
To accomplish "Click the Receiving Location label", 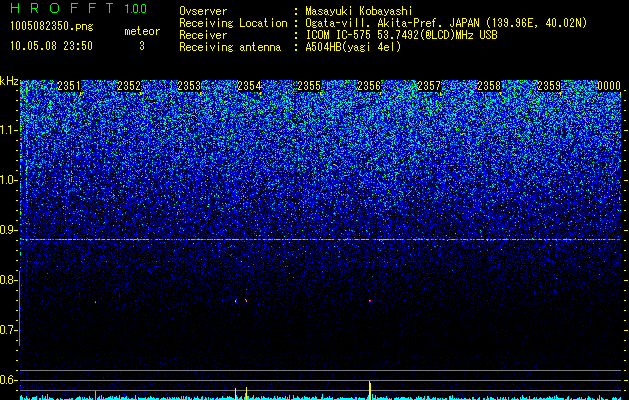I will (x=233, y=23).
